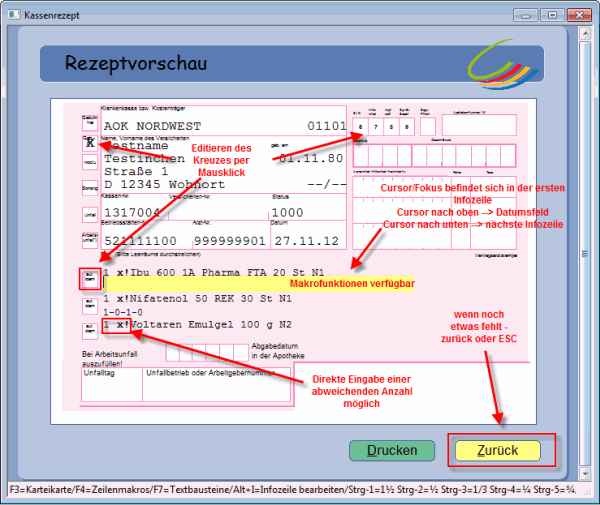The height and width of the screenshot is (505, 600).
Task: Toggle aut idem box for Ibu 600
Action: (89, 277)
